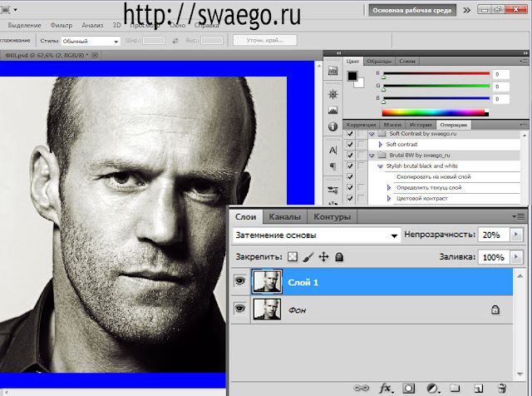
Task: Lock layer position icon
Action: [x=323, y=257]
